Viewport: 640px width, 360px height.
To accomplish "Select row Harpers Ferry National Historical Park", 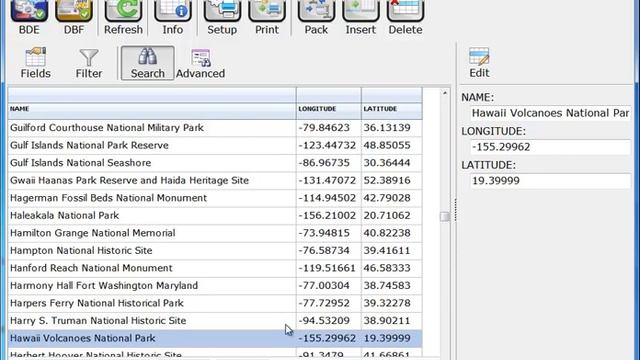I will point(215,303).
